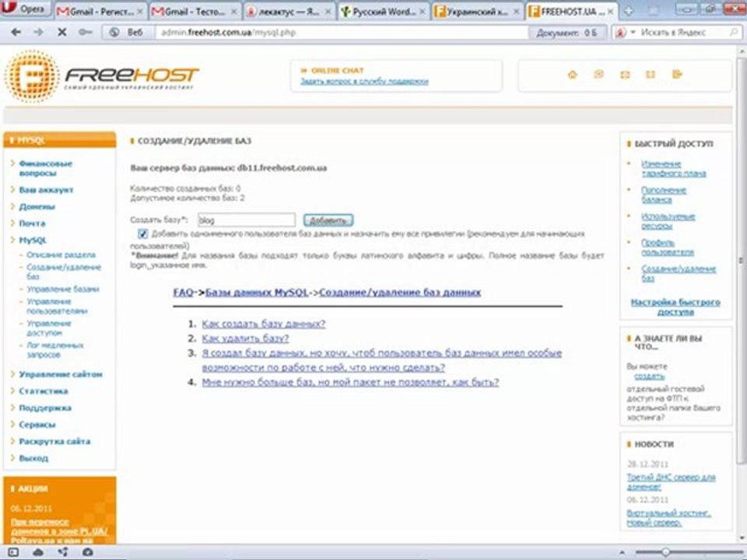Expand Почта menu section
The image size is (747, 560).
coord(33,223)
